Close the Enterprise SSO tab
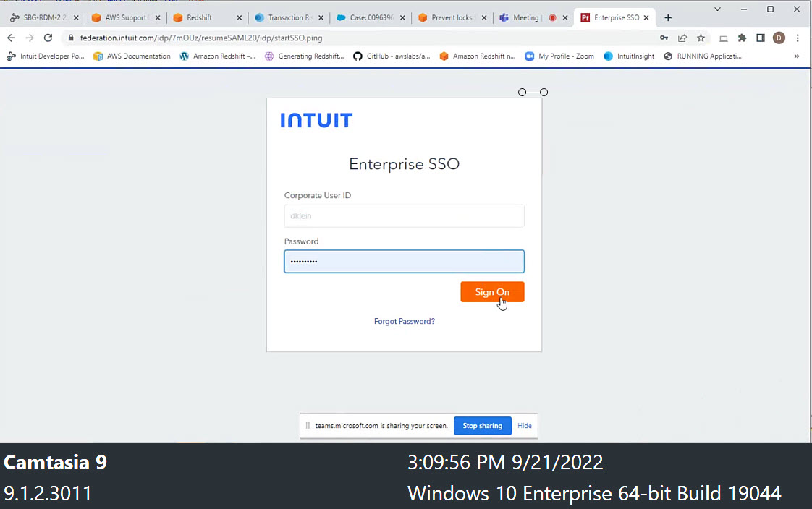Viewport: 812px width, 509px height. pos(646,17)
